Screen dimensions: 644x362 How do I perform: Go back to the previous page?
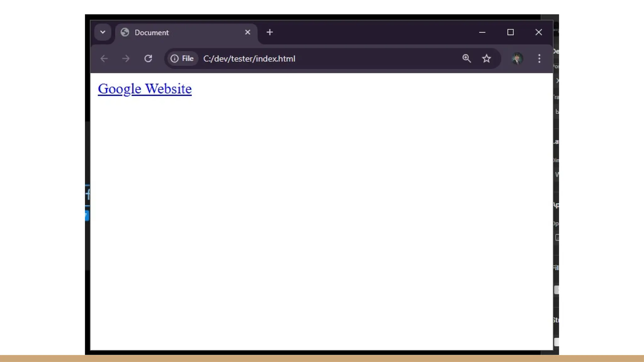pos(104,59)
